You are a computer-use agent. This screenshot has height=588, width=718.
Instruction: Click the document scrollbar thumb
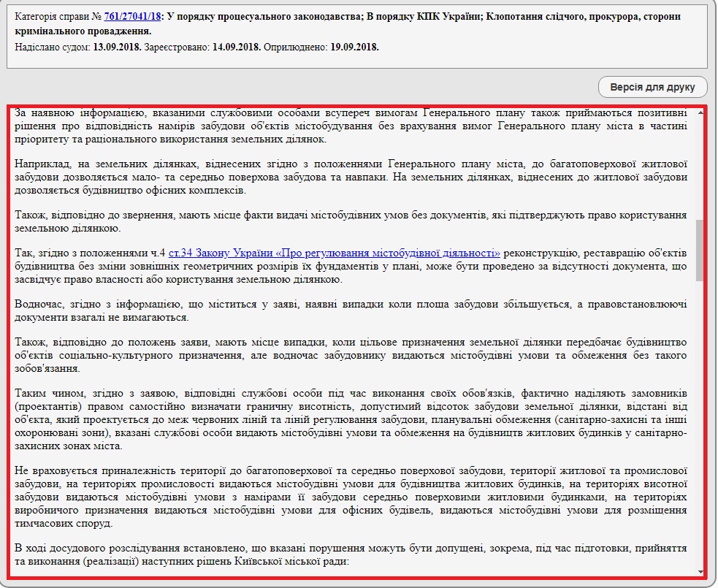700,249
